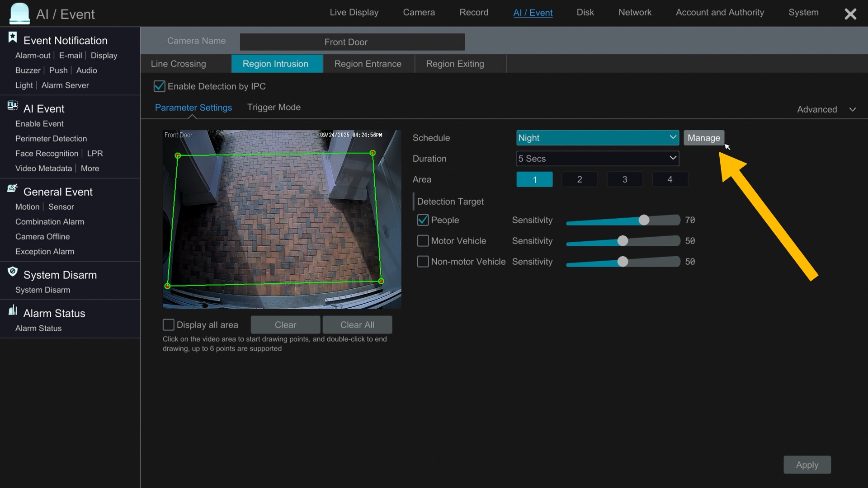Select Area 1 button
The width and height of the screenshot is (868, 488).
(x=534, y=179)
